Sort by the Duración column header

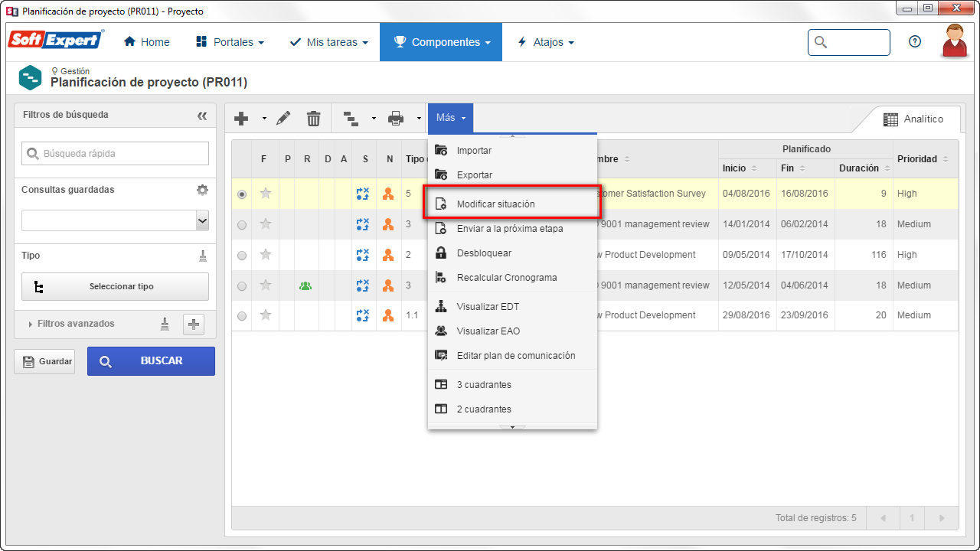click(864, 168)
